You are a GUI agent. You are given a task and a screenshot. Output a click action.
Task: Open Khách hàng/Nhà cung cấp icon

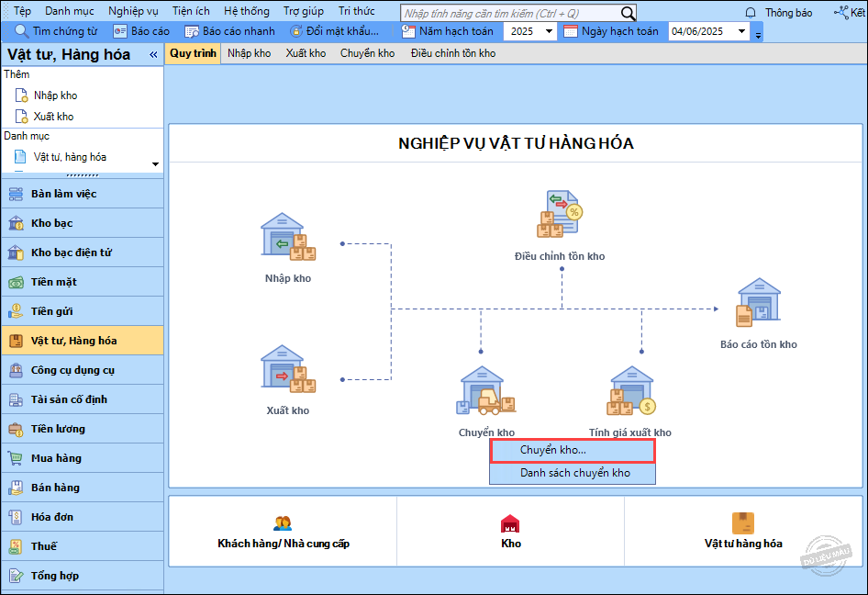point(283,523)
